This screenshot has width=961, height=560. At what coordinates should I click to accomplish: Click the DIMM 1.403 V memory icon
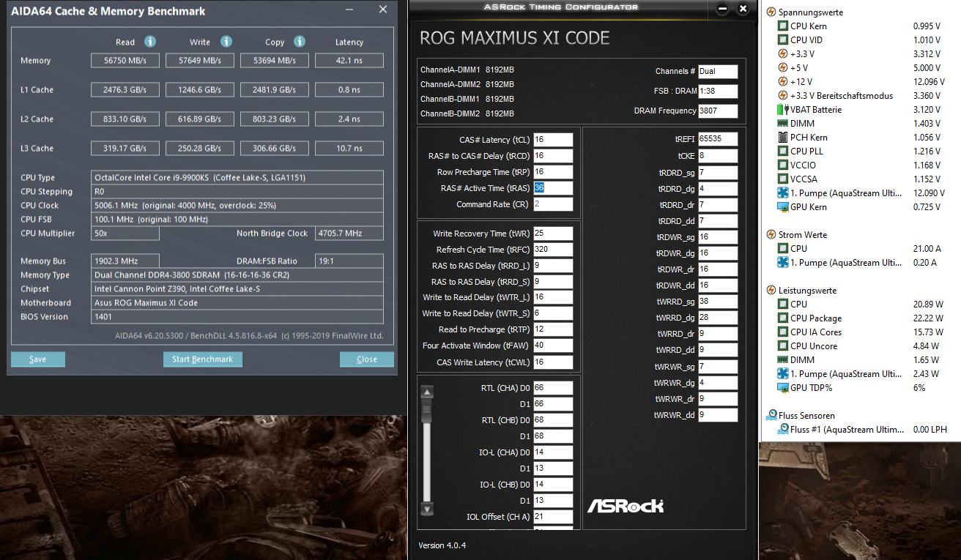783,124
